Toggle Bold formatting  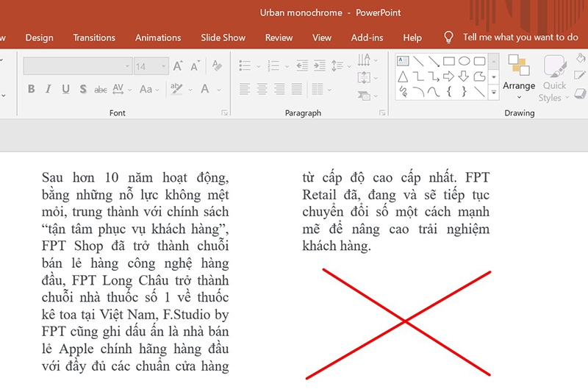click(x=32, y=89)
